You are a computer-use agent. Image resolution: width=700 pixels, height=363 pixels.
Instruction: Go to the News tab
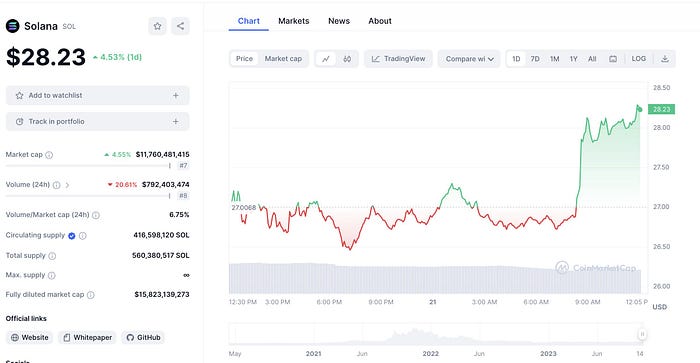(x=339, y=21)
